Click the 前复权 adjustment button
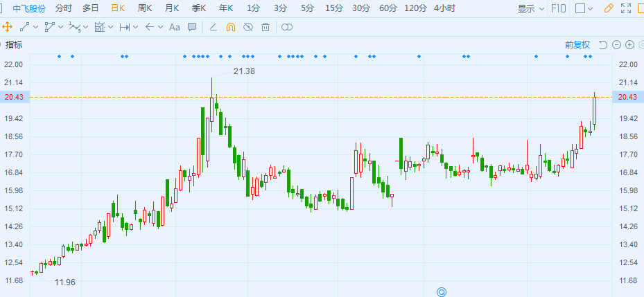The height and width of the screenshot is (297, 644). [577, 45]
